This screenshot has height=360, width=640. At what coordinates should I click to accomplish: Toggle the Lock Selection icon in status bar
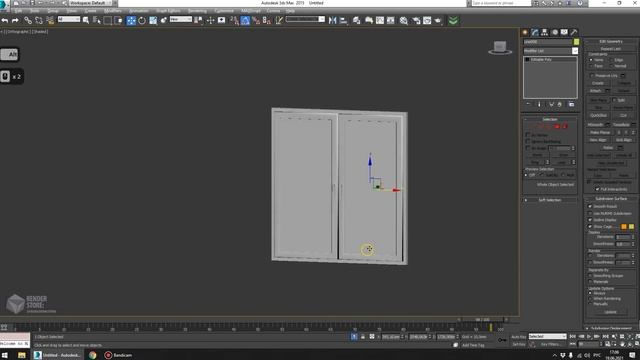pos(362,337)
